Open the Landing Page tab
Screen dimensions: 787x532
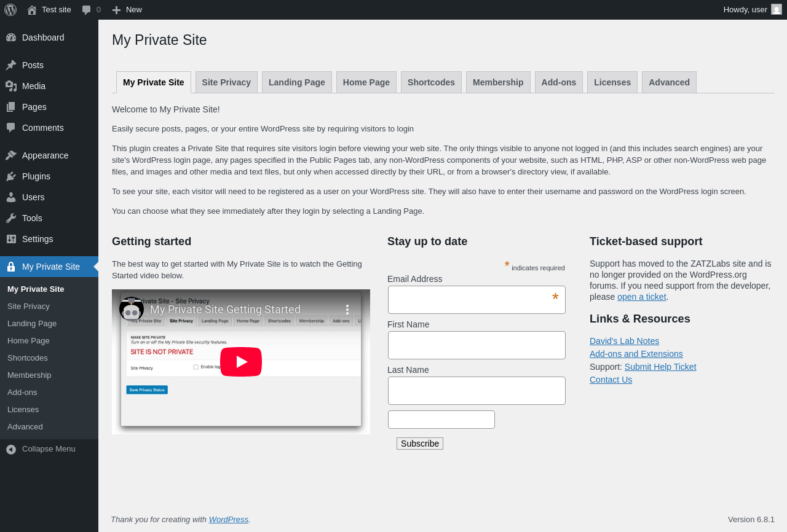click(x=297, y=82)
